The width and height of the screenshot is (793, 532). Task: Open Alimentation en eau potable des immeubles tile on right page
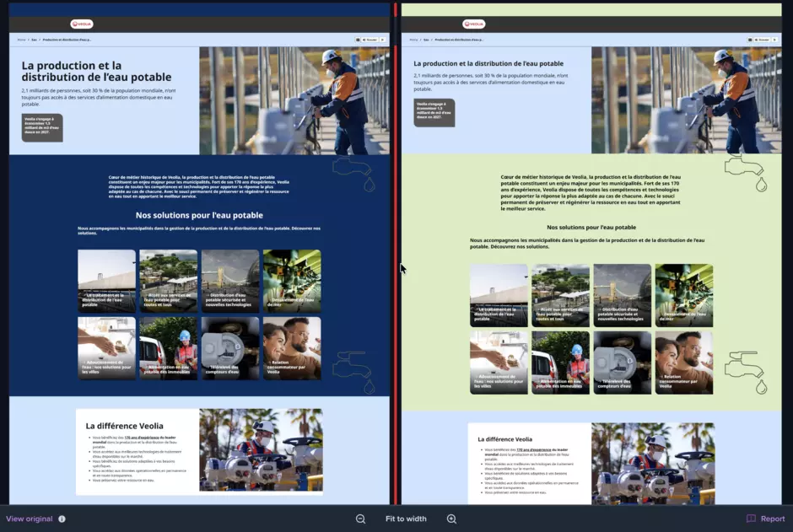click(x=560, y=363)
